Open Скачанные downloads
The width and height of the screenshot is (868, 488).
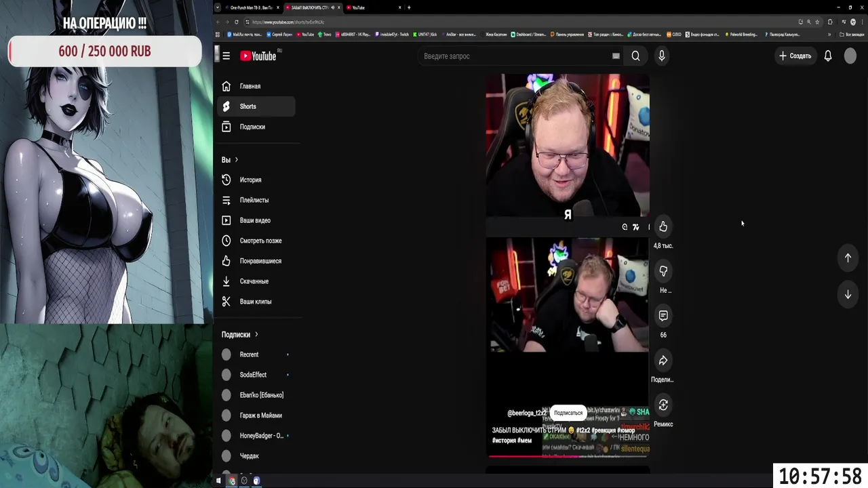(x=256, y=281)
